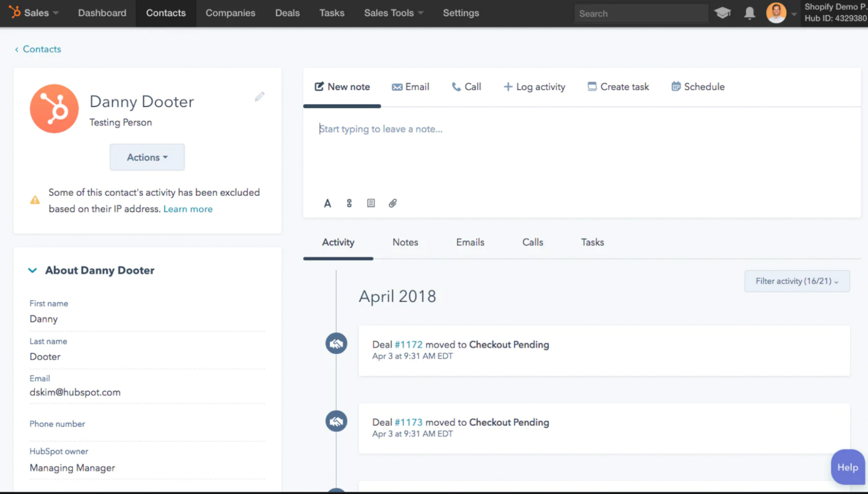Collapse the About Danny Dooter section
The width and height of the screenshot is (868, 494).
[33, 270]
